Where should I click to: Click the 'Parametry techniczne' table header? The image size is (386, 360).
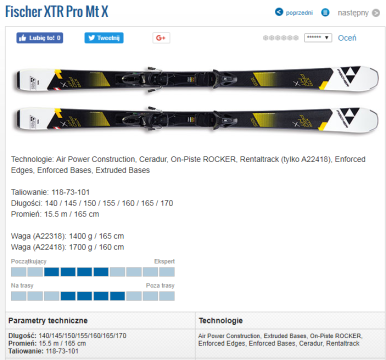(x=48, y=321)
